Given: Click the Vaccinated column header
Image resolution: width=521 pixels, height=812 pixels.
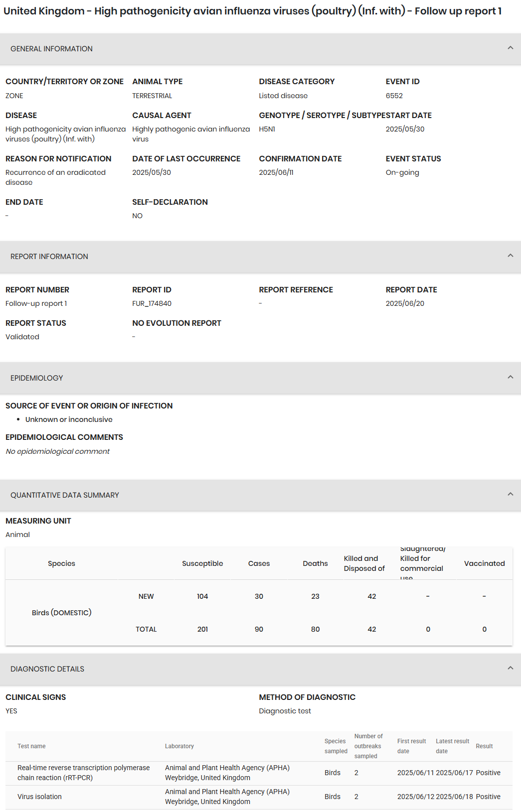Looking at the screenshot, I should (484, 563).
